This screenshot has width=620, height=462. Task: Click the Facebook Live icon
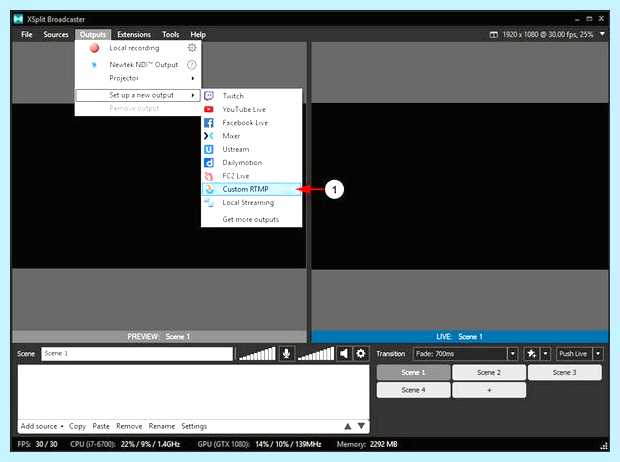click(209, 123)
